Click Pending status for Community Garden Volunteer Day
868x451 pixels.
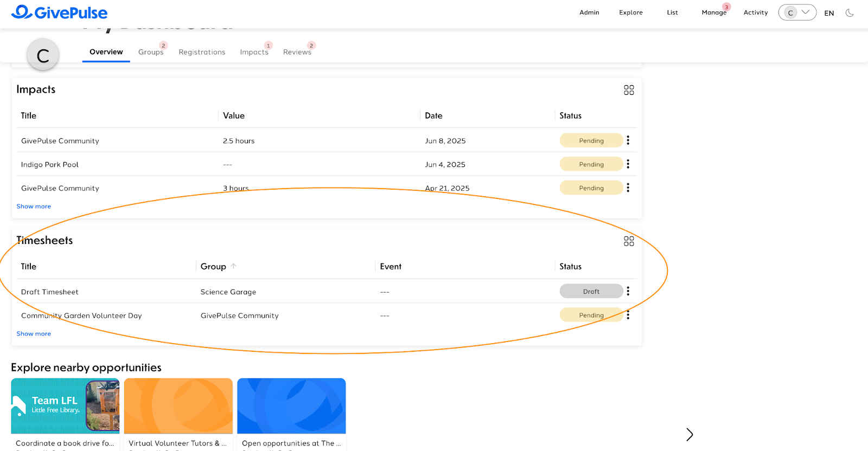(591, 315)
